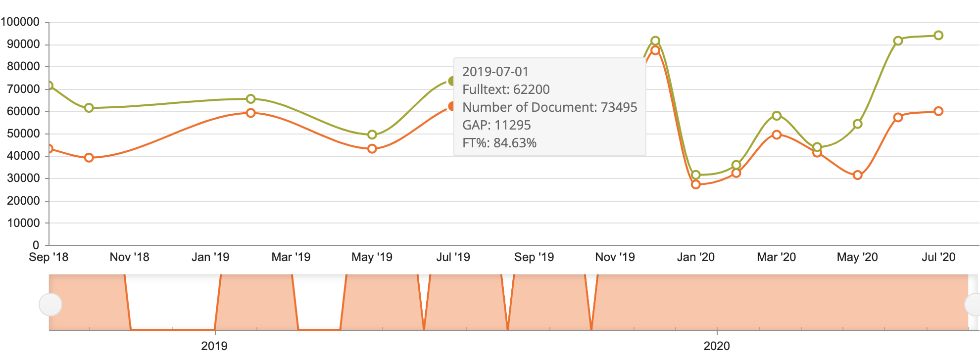Click the 2020 label in the navigator
This screenshot has height=355, width=980.
click(717, 346)
